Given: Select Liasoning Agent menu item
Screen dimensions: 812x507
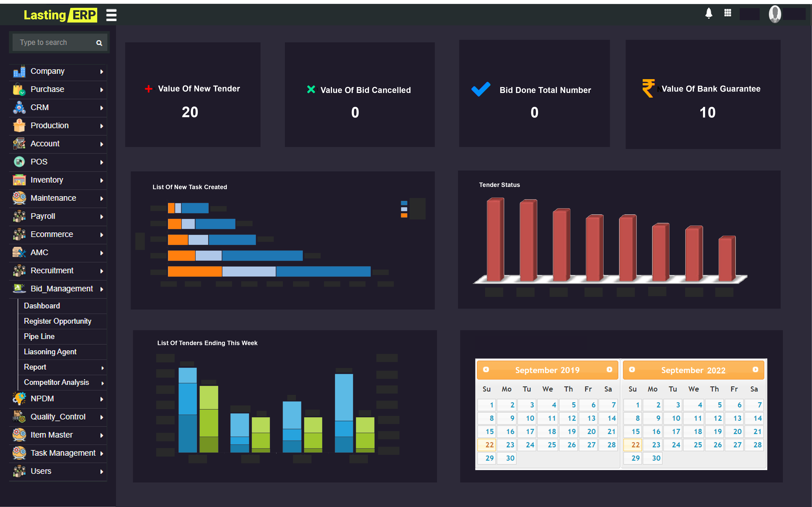Looking at the screenshot, I should 50,352.
